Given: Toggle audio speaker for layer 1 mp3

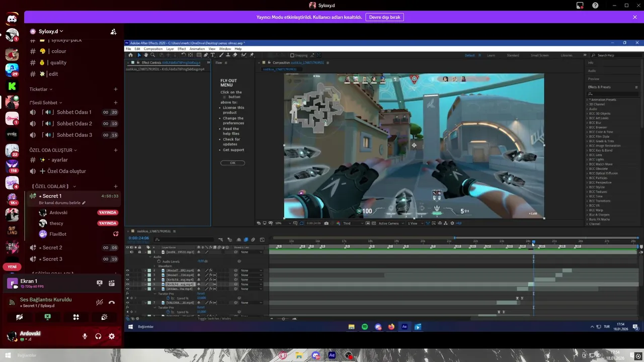Looking at the screenshot, I should click(x=131, y=252).
